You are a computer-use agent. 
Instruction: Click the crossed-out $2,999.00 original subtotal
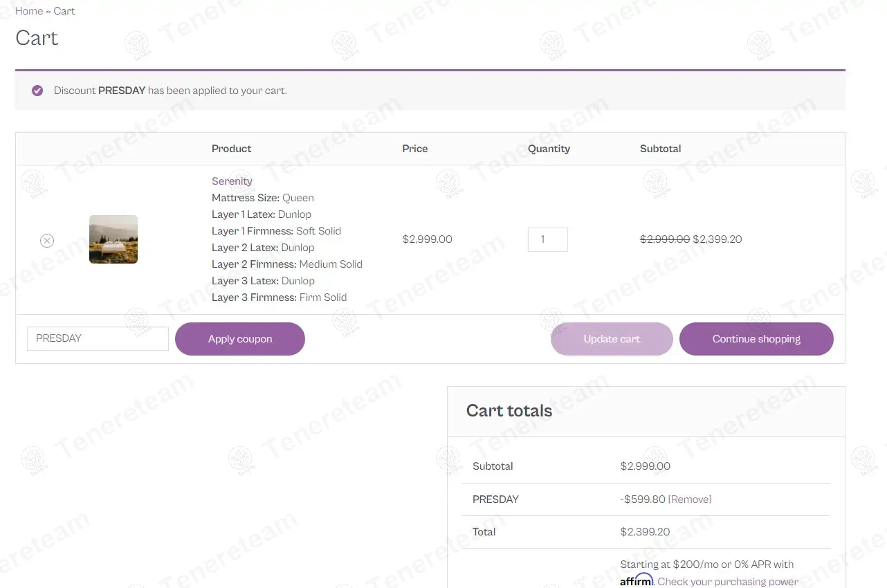point(664,239)
